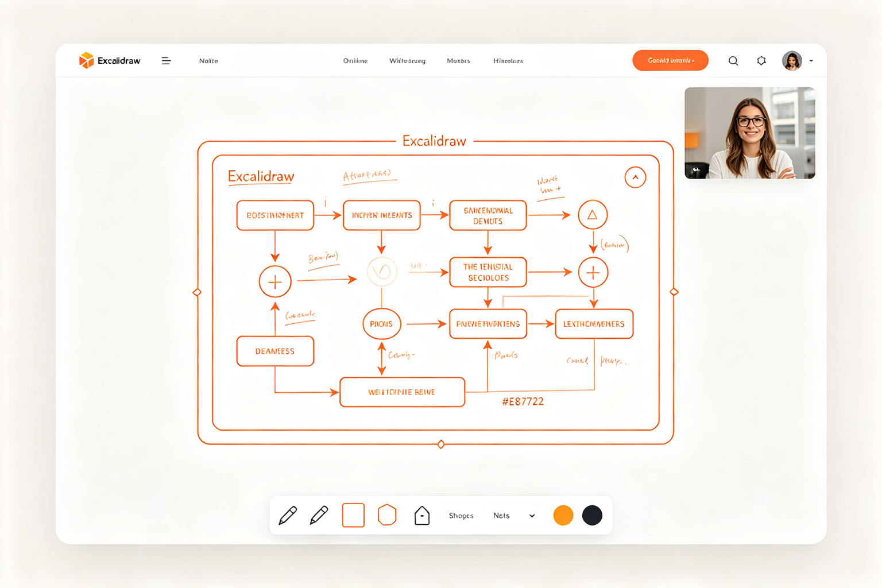
Task: Open the hamburger menu
Action: (166, 61)
